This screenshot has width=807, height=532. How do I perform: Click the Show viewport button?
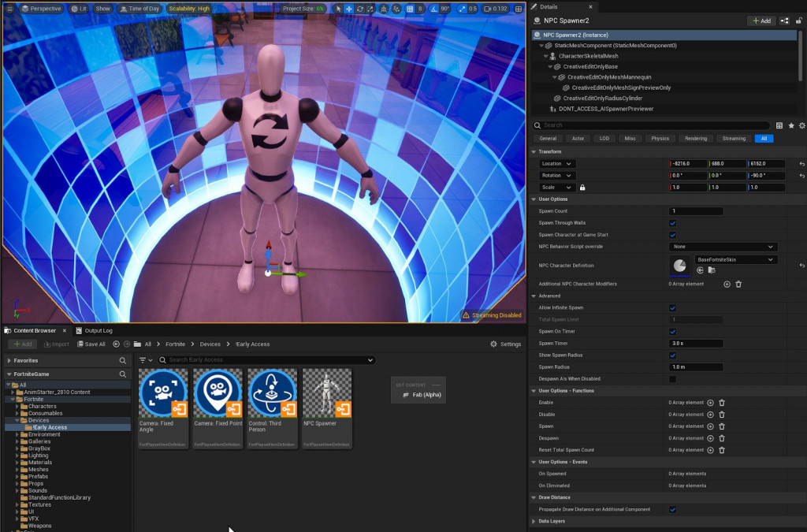(x=103, y=9)
